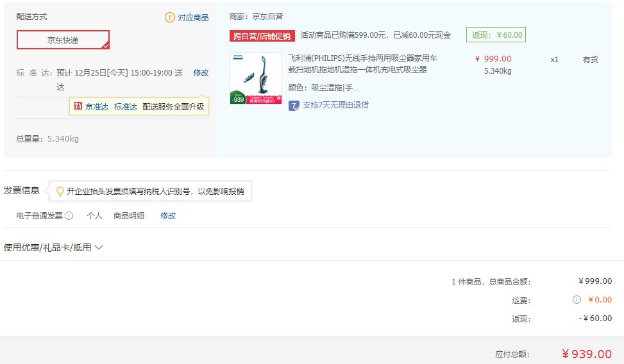Open the 京准达 link
Screen dimensions: 624x364
pos(97,106)
